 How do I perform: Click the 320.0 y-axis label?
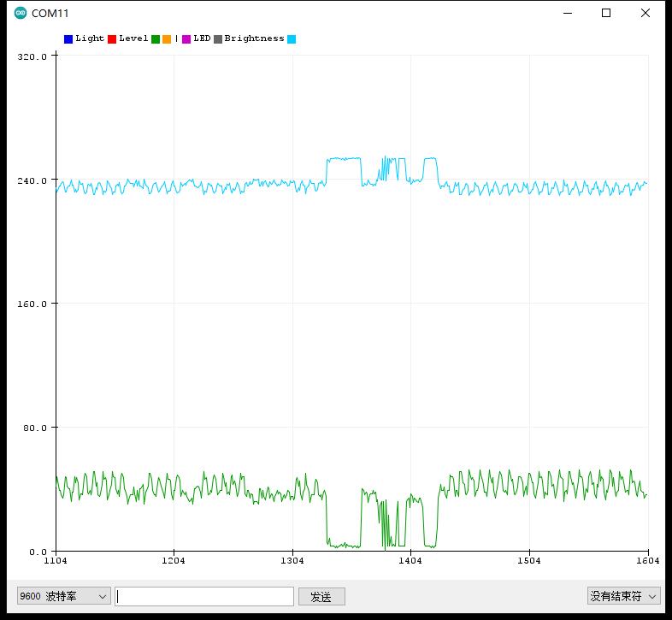pyautogui.click(x=32, y=56)
